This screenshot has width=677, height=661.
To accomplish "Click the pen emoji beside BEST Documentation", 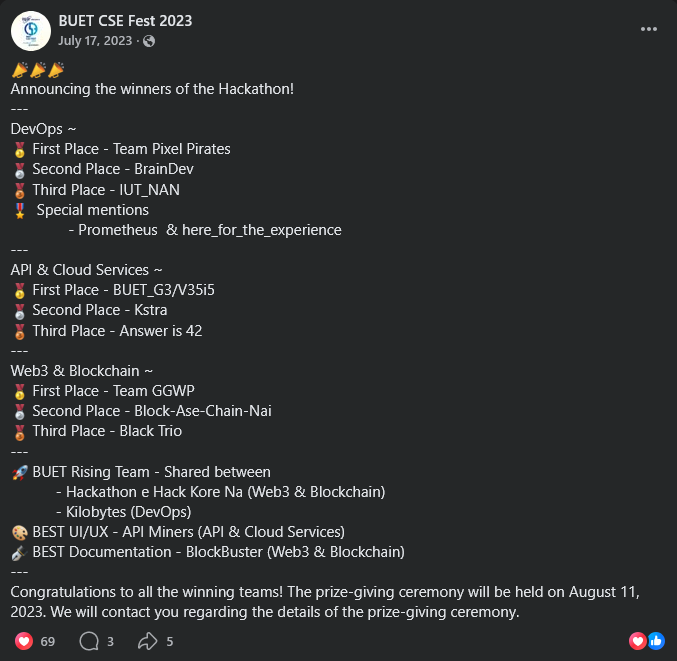I will pos(19,552).
